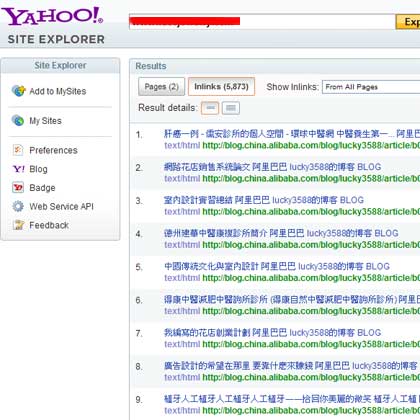Open the Add to MySites link
420x420 pixels.
58,91
